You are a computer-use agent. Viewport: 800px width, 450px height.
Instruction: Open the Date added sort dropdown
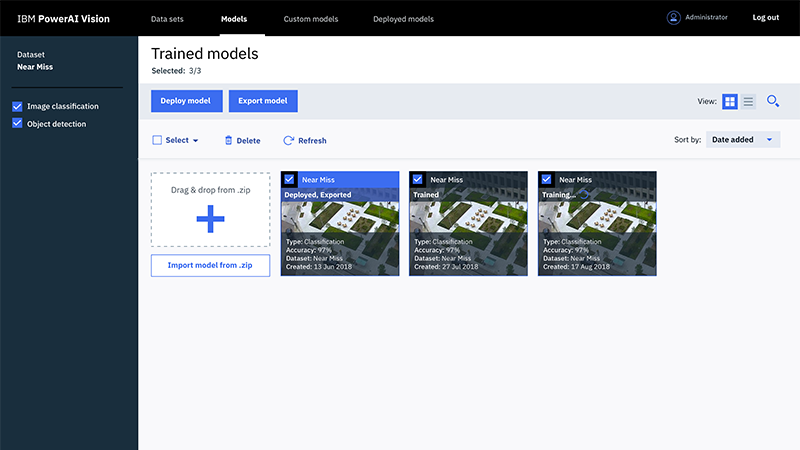tap(743, 140)
